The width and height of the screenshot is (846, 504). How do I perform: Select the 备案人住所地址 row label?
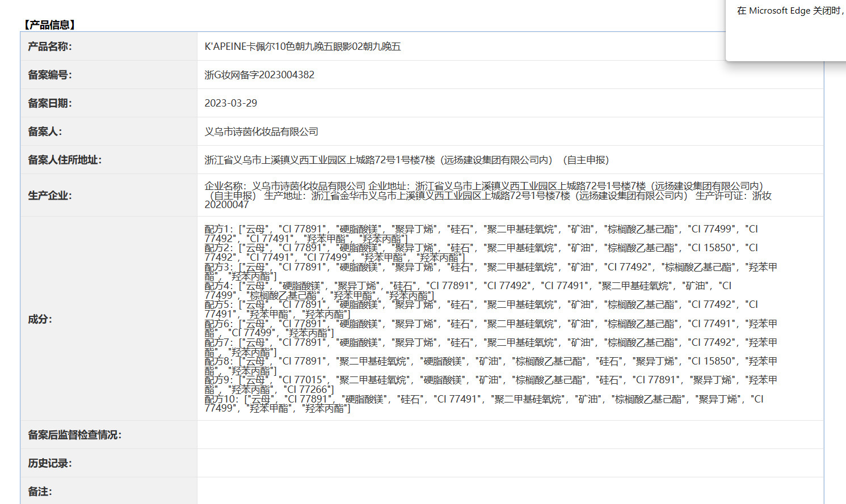click(65, 160)
